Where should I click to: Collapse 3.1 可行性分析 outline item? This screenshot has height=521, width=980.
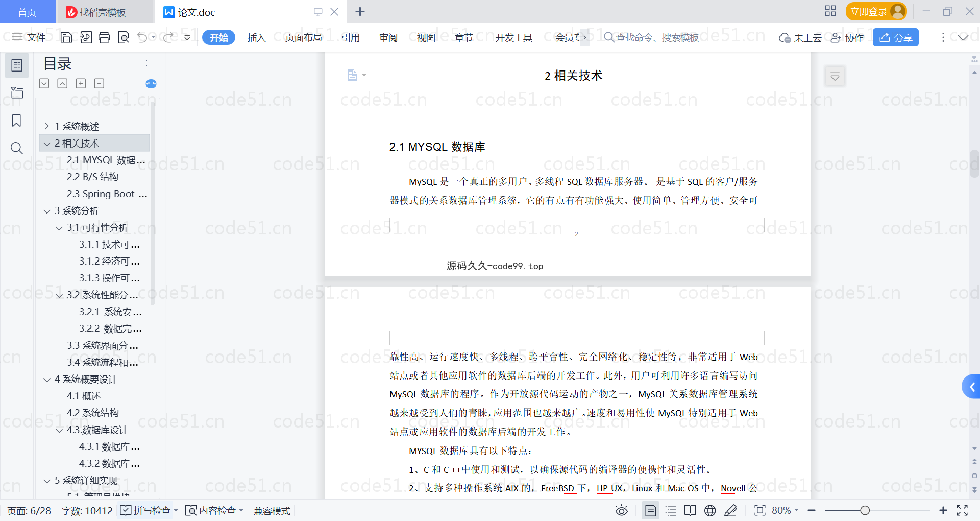pyautogui.click(x=59, y=228)
